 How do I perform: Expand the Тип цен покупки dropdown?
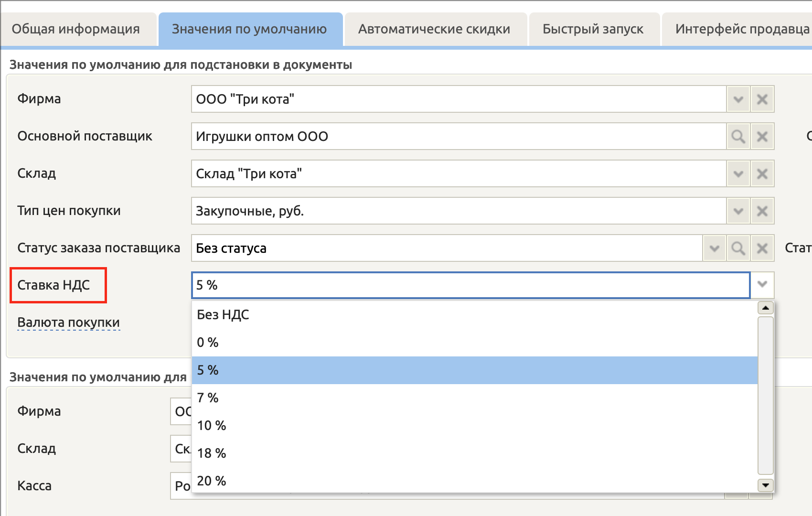point(738,211)
